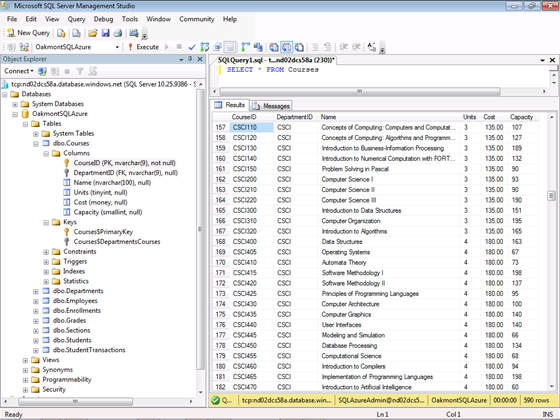Open the Debug menu
This screenshot has height=420, width=560.
(x=104, y=19)
